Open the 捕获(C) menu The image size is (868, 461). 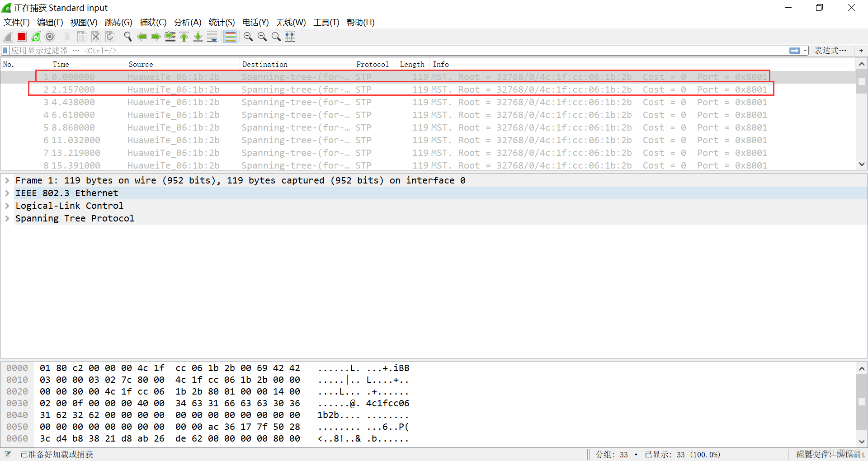(153, 23)
